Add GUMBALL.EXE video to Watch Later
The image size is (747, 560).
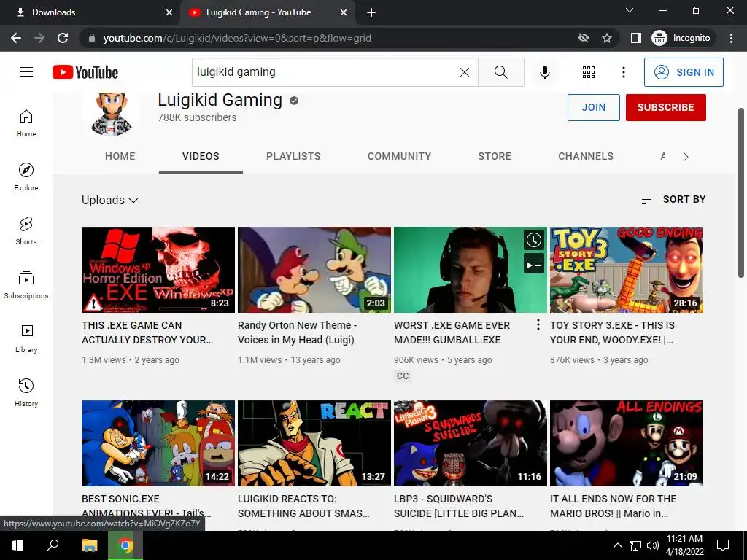[x=533, y=240]
